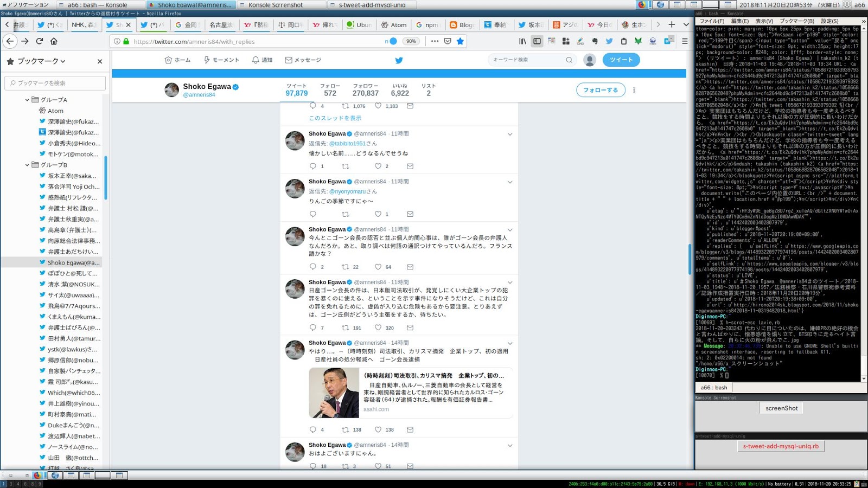868x488 pixels.
Task: Click the Firefox forward arrow
Action: pyautogui.click(x=25, y=41)
